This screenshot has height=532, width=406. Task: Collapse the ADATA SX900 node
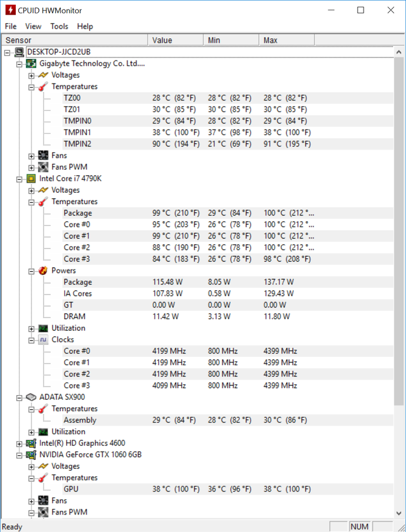coord(19,397)
